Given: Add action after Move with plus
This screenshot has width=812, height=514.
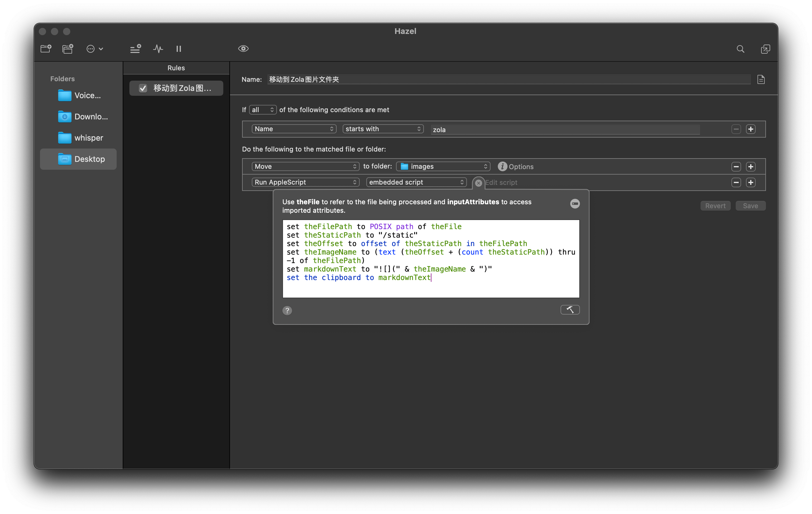Looking at the screenshot, I should (750, 167).
